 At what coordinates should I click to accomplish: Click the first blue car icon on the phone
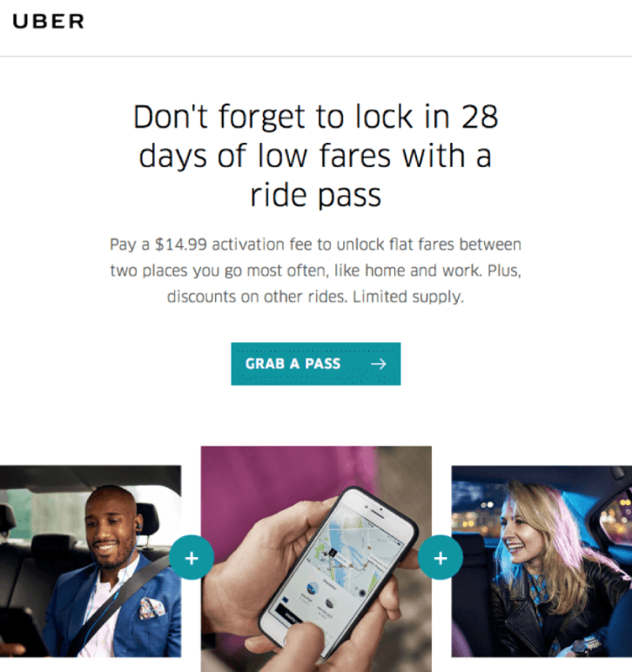point(312,588)
